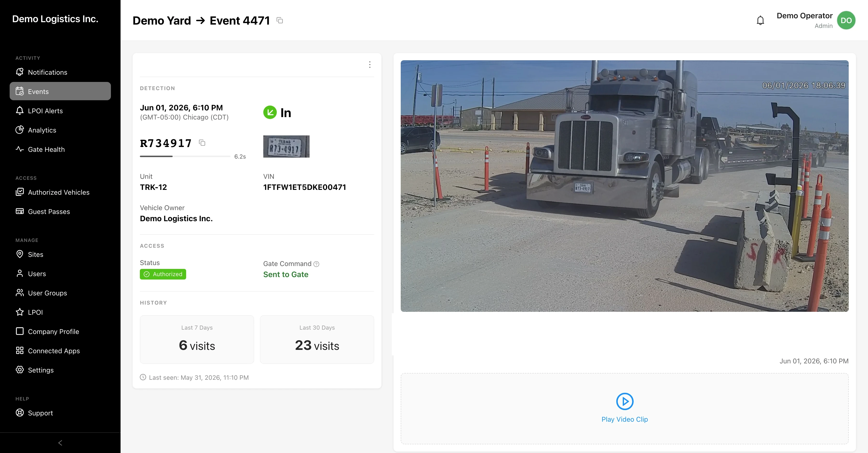
Task: Open Guest Passes page
Action: [x=60, y=212]
